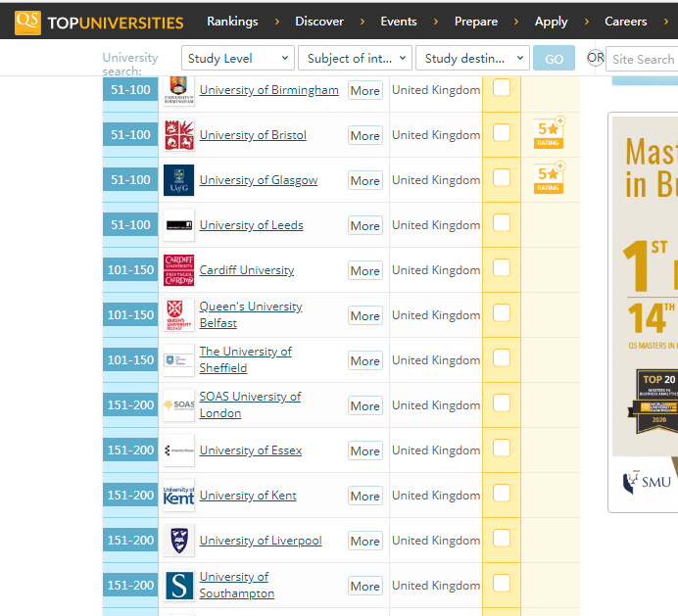
Task: Open the University of Essex link
Action: click(x=251, y=450)
